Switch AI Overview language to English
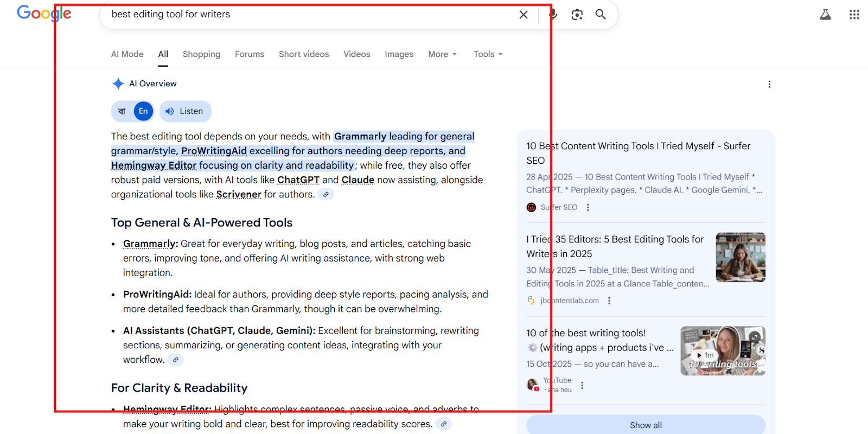Image resolution: width=868 pixels, height=434 pixels. pyautogui.click(x=143, y=111)
